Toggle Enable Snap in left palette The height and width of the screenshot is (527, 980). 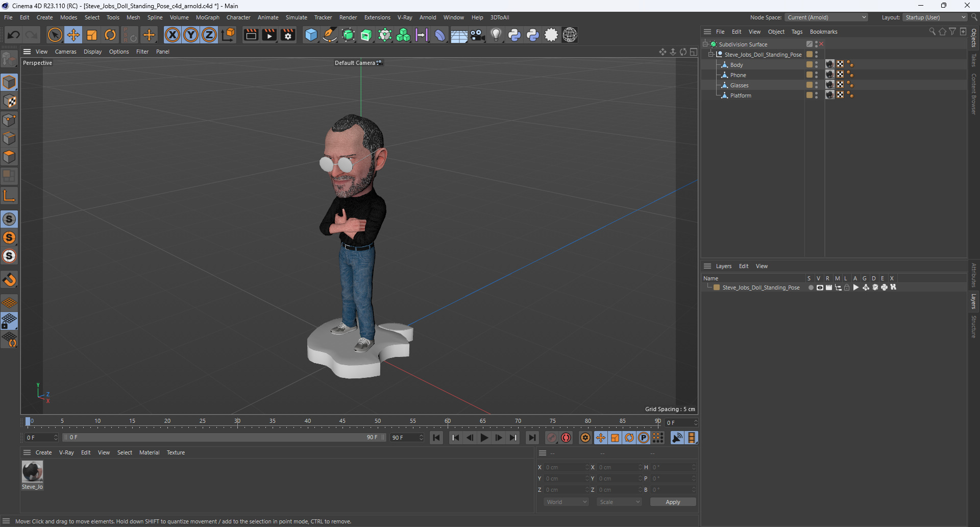click(x=9, y=219)
